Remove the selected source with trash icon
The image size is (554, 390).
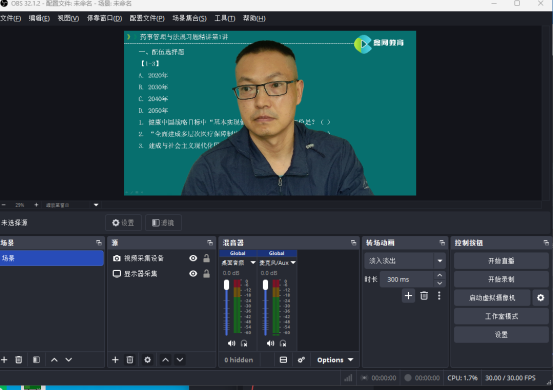click(130, 360)
